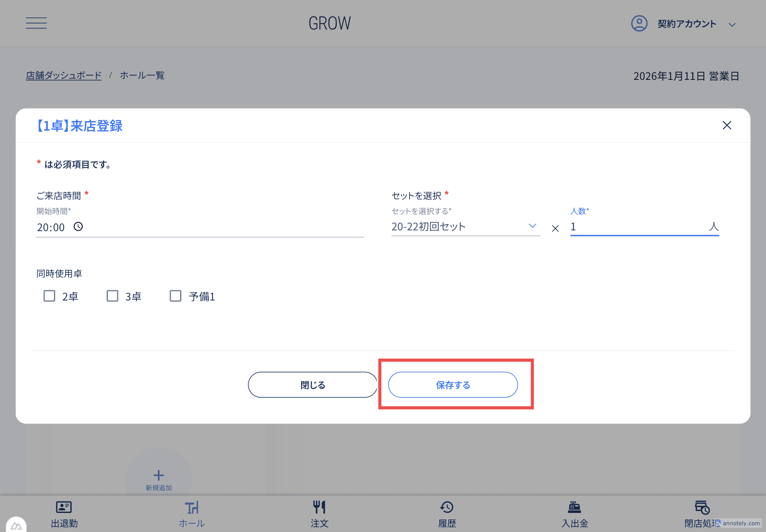Check the 2卓 table checkbox

click(49, 296)
